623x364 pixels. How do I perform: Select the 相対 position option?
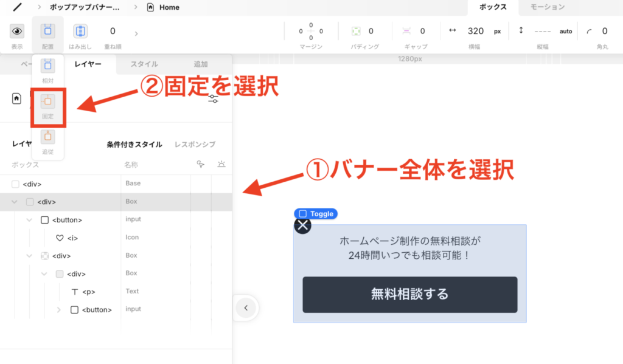(x=47, y=70)
